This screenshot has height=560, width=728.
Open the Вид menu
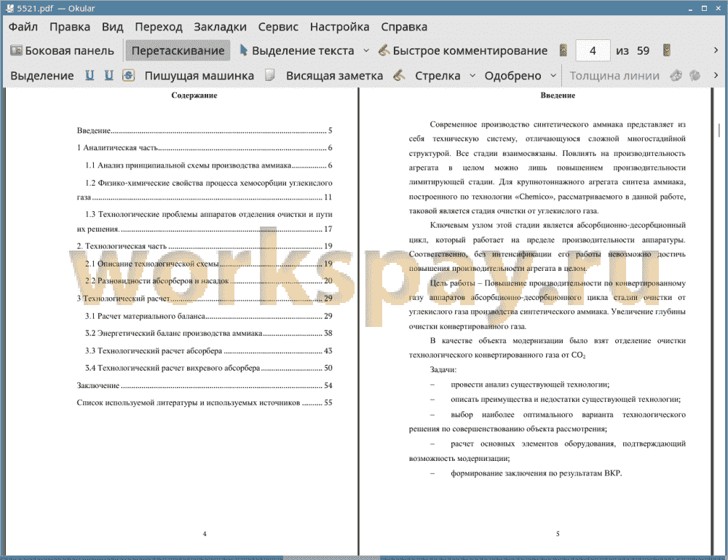point(112,27)
